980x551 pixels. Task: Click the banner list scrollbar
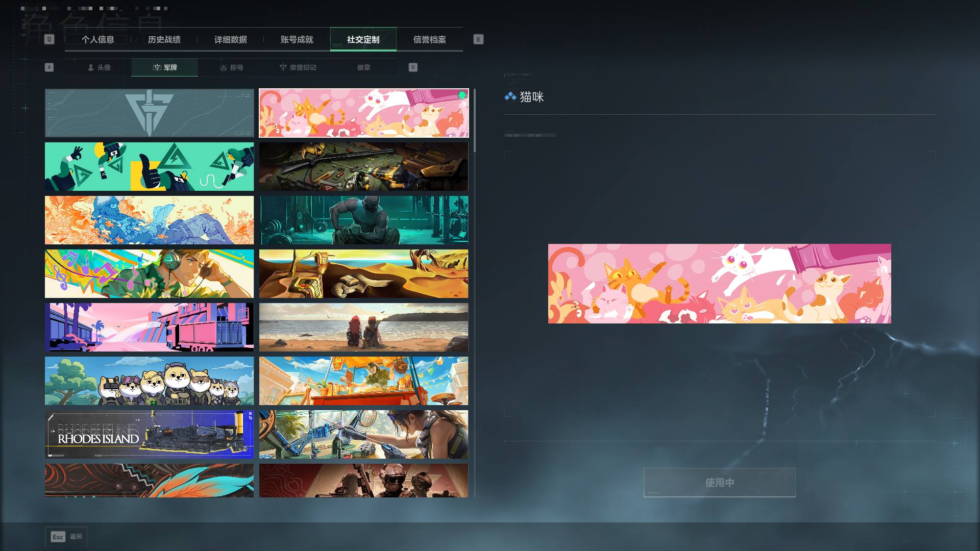pyautogui.click(x=475, y=120)
